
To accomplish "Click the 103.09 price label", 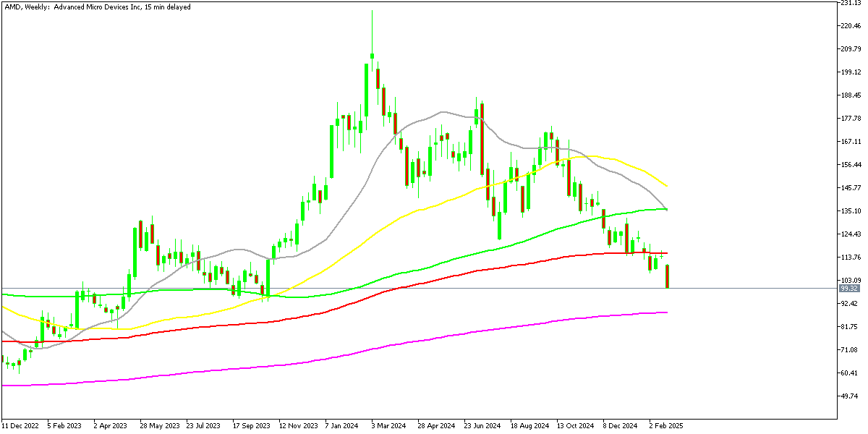I will tap(851, 281).
